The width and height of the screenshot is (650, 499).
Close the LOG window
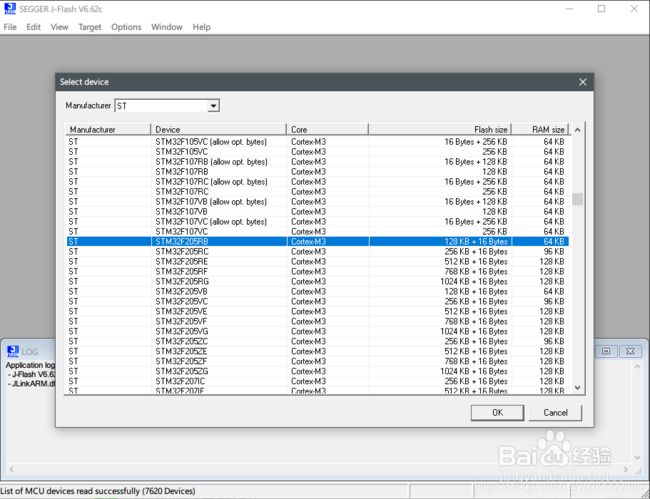pos(630,351)
